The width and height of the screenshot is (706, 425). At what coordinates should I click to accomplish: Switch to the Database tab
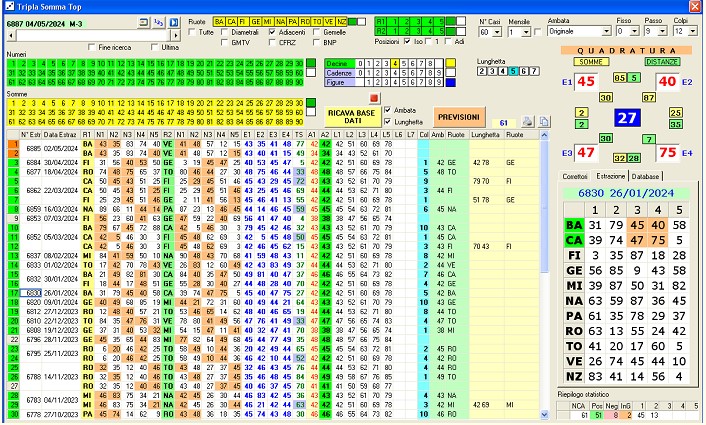click(645, 176)
